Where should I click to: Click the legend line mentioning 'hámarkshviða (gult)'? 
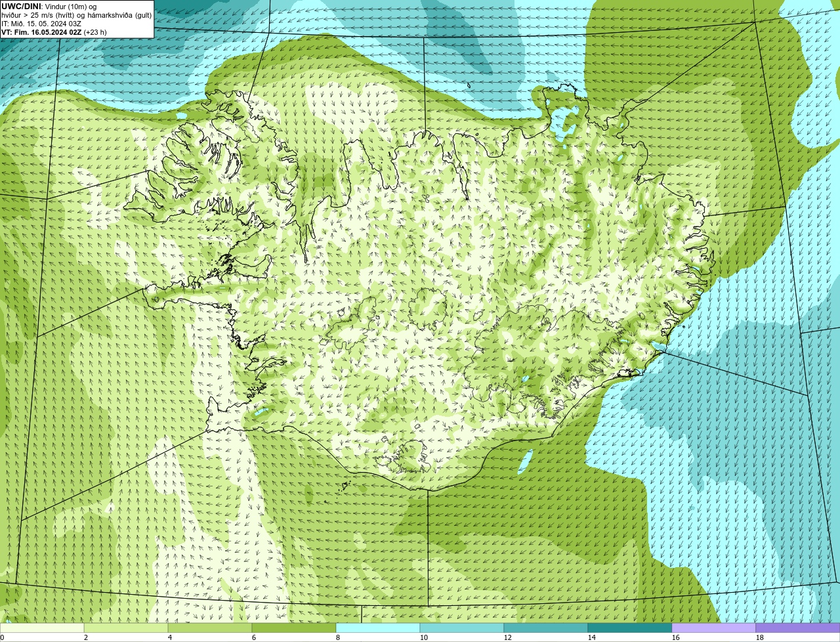(76, 15)
